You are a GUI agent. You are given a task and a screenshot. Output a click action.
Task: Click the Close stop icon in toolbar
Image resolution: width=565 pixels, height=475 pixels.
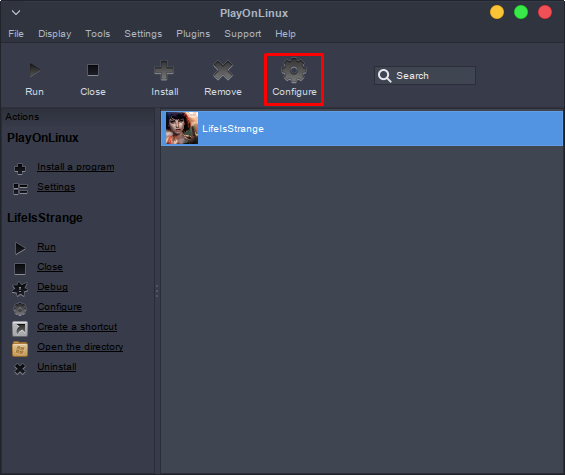[x=93, y=70]
